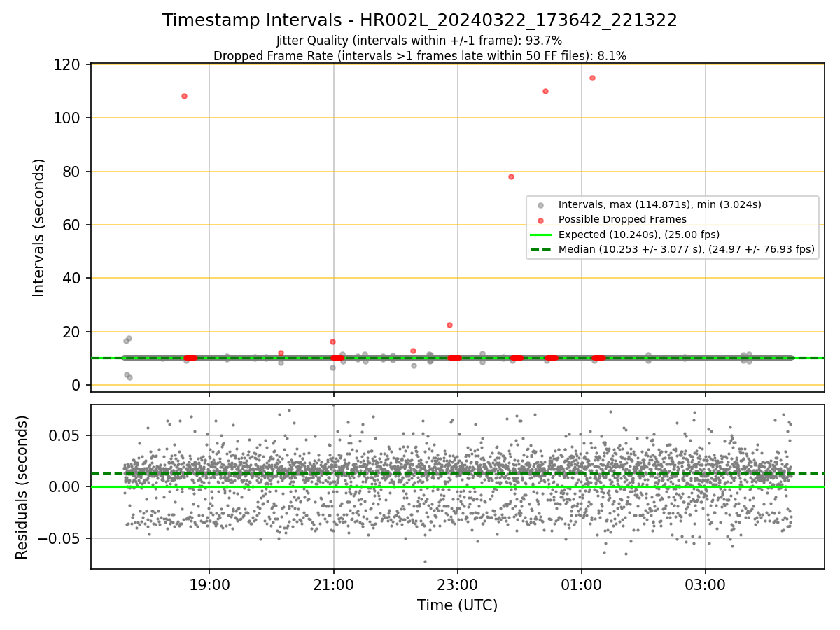Click the plot title 'Timestamp Intervals - HR002L_20240322_173642_221322'
Image resolution: width=840 pixels, height=630 pixels.
tap(420, 20)
